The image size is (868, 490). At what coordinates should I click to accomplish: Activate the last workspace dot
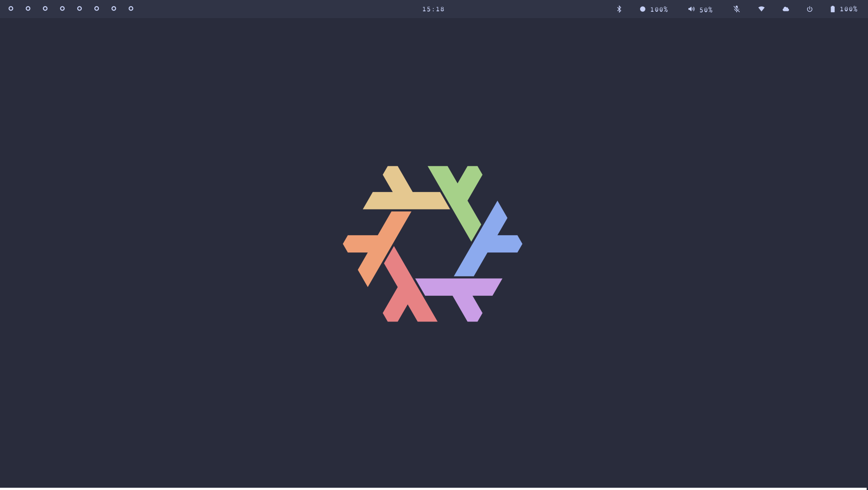click(x=130, y=8)
